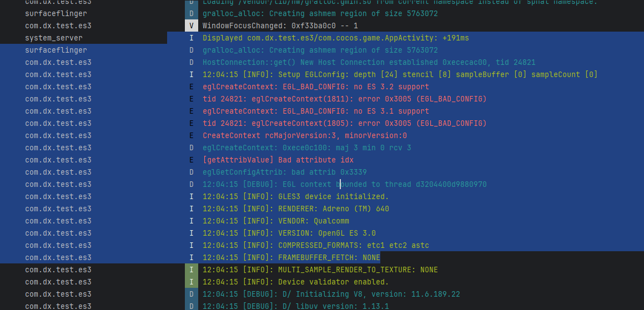Select the CreateContext rcMajorVersion:3 error line
Image resolution: width=644 pixels, height=310 pixels.
(x=304, y=136)
